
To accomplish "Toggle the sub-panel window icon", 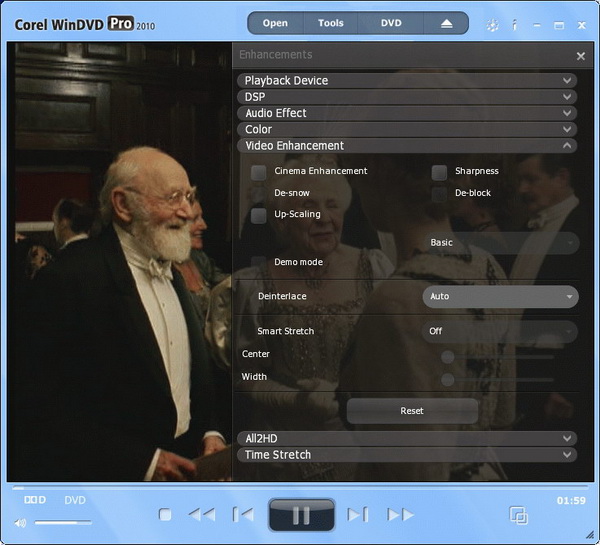I will click(518, 515).
